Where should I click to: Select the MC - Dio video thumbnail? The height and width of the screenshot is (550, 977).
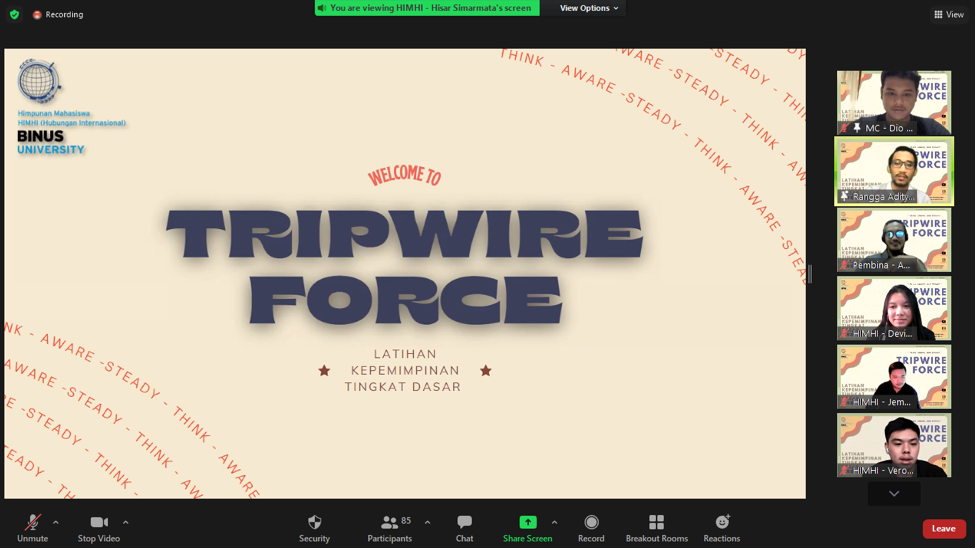[x=893, y=102]
